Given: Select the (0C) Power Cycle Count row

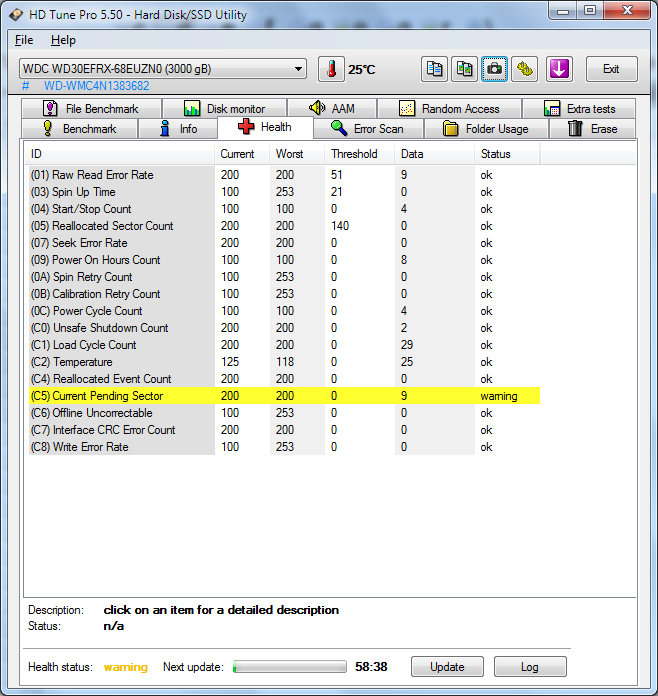Looking at the screenshot, I should coord(285,311).
